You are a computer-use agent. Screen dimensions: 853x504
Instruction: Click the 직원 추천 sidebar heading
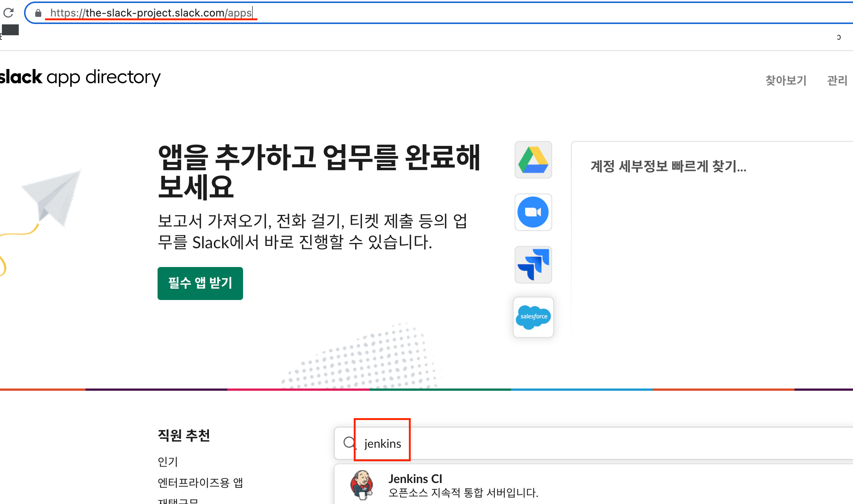coord(184,435)
